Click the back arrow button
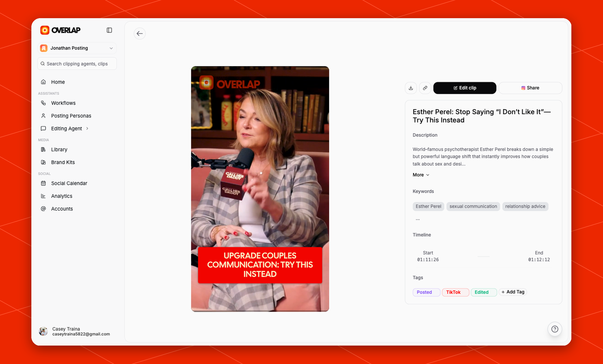The image size is (603, 364). (140, 34)
